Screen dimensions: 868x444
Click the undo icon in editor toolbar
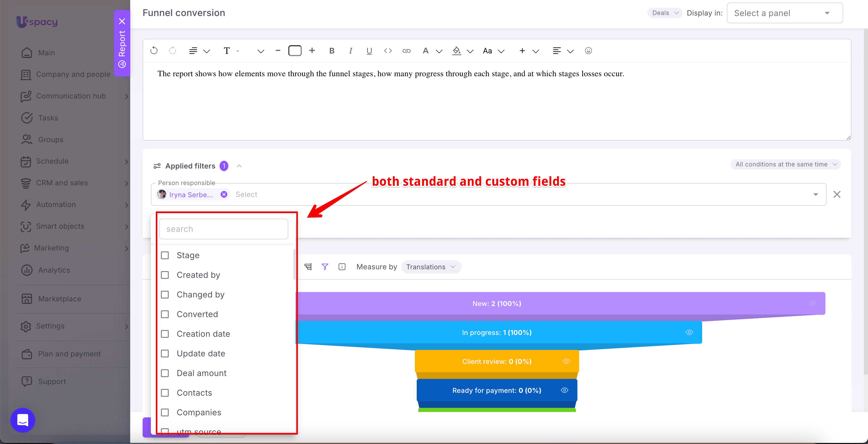tap(154, 51)
